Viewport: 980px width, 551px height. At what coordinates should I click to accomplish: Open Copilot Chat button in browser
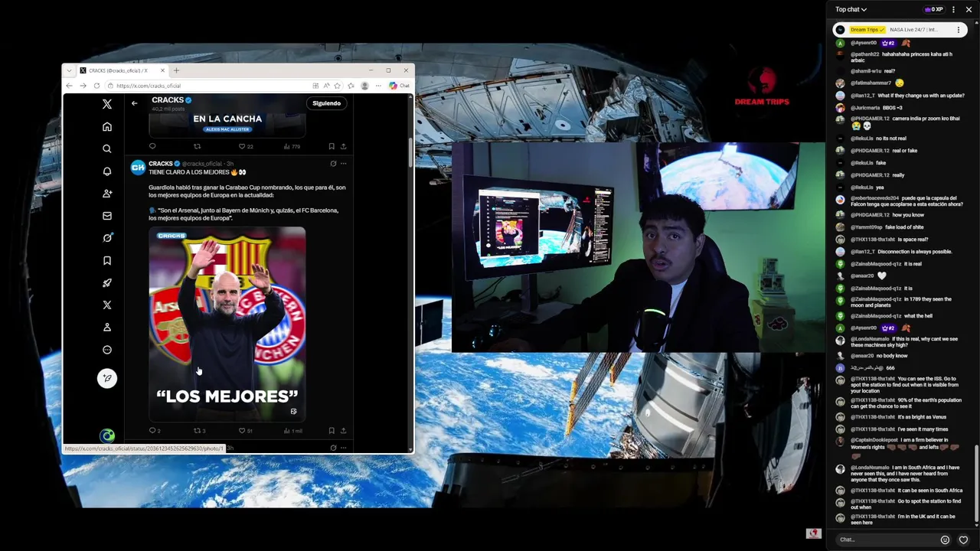pos(400,86)
